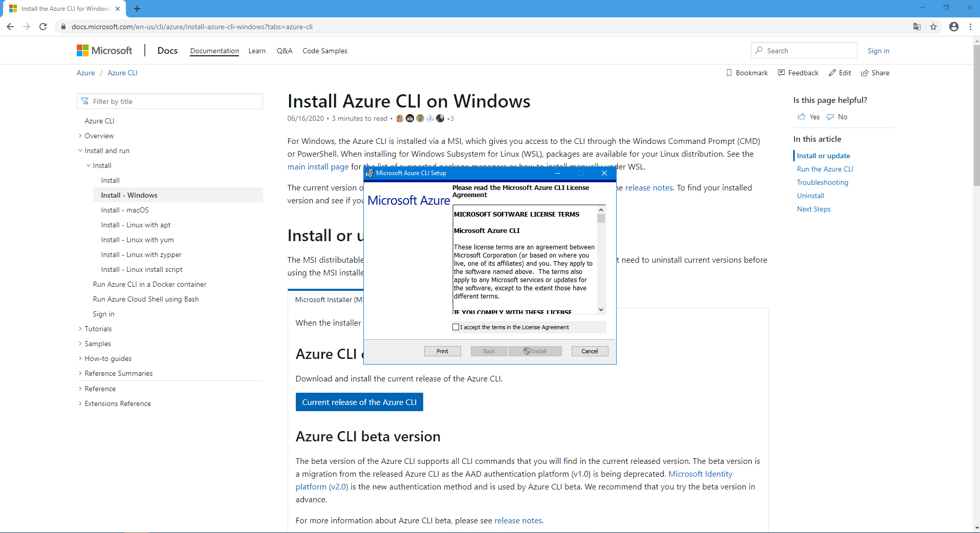Click the Edit pencil icon
This screenshot has width=980, height=533.
click(x=833, y=73)
